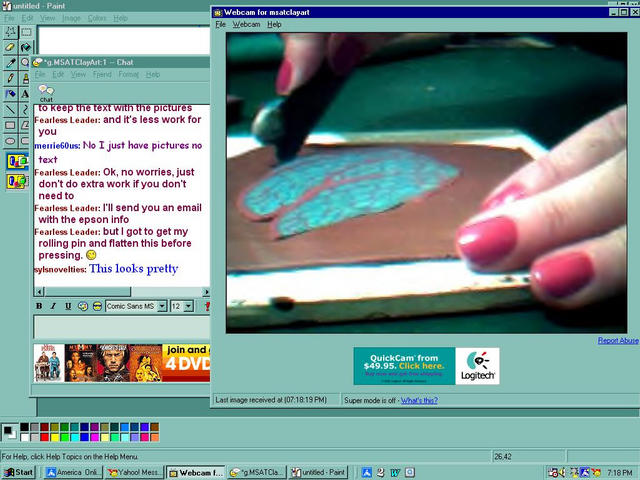Select the Brush tool beside the Pencil
Screen dimensions: 640x480
click(25, 78)
